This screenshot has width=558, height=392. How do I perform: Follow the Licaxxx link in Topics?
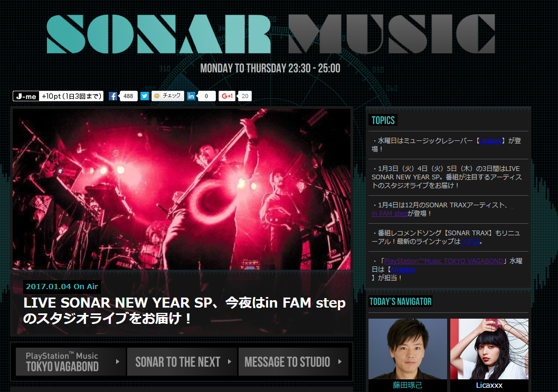pos(490,141)
